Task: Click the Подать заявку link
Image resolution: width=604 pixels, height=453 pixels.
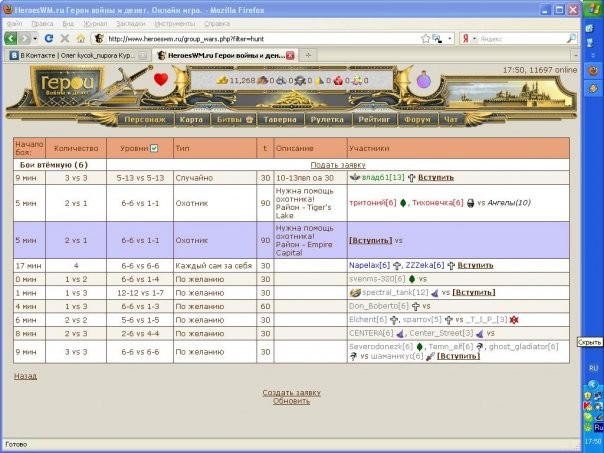Action: click(x=337, y=165)
